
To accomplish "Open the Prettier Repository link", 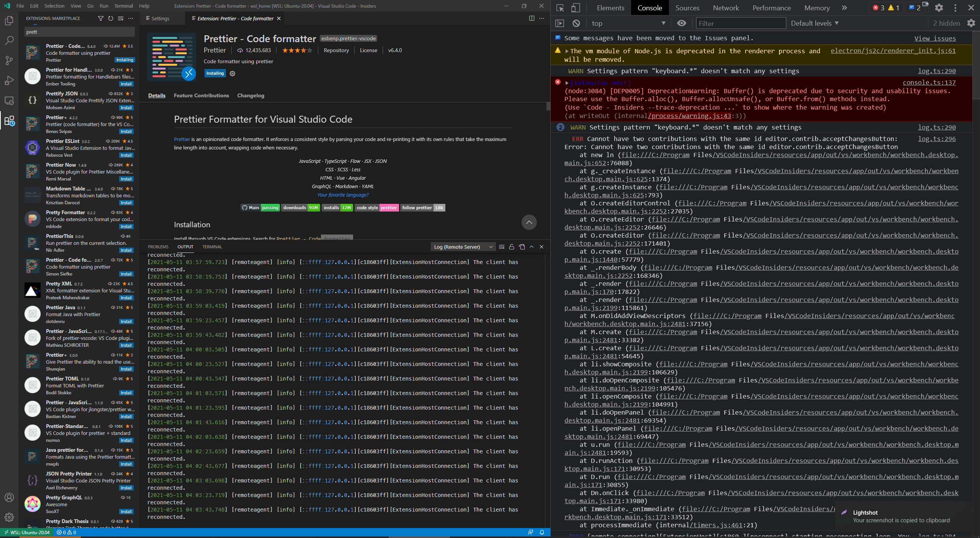I will coord(336,50).
